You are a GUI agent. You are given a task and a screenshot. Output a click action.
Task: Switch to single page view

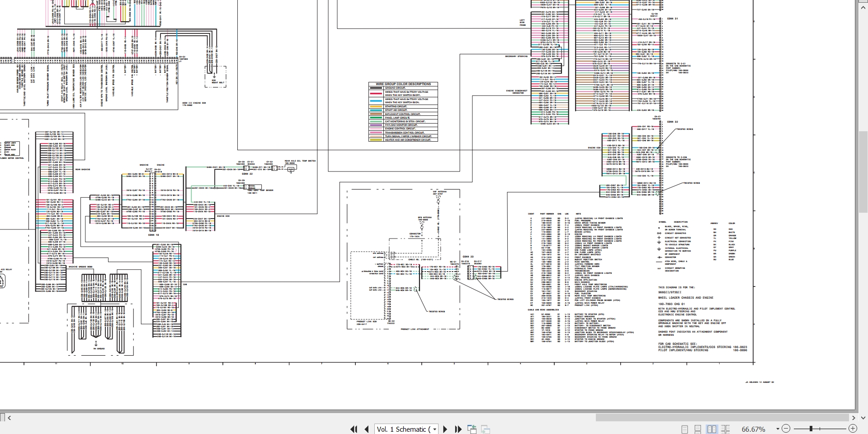(685, 429)
